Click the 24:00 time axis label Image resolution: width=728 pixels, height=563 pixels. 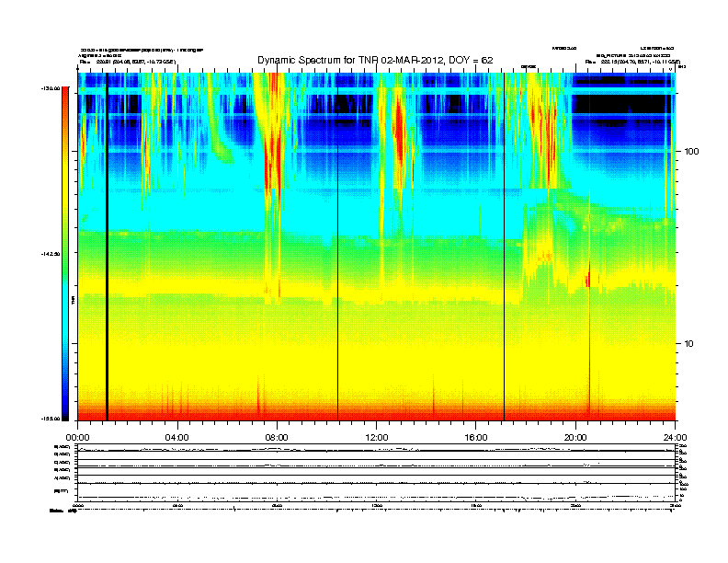tap(675, 438)
